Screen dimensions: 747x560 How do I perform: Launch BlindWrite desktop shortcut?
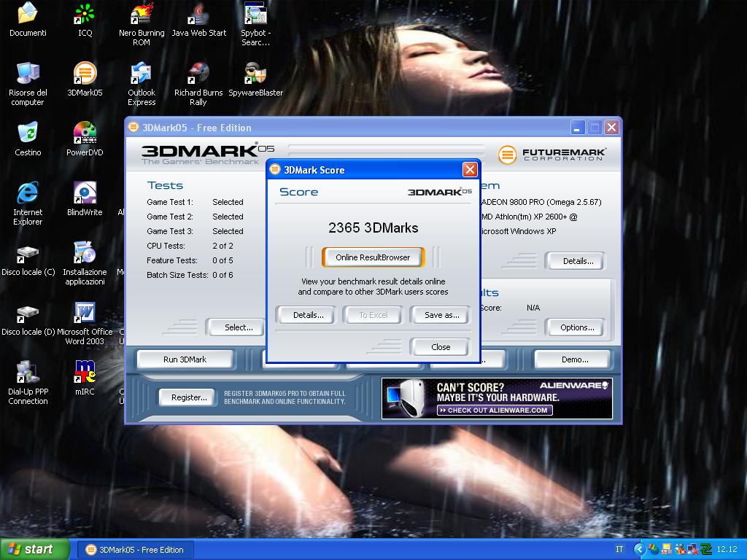coord(85,199)
